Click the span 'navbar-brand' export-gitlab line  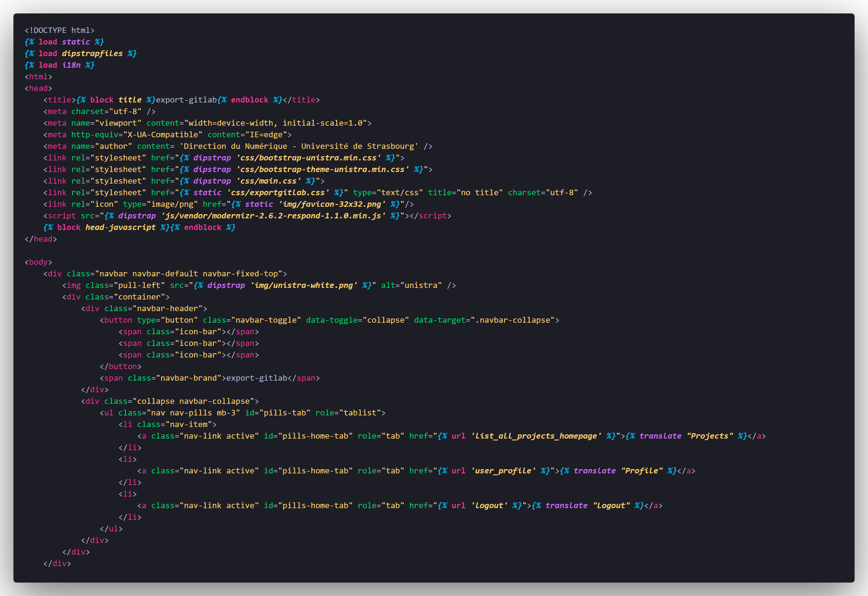point(210,378)
